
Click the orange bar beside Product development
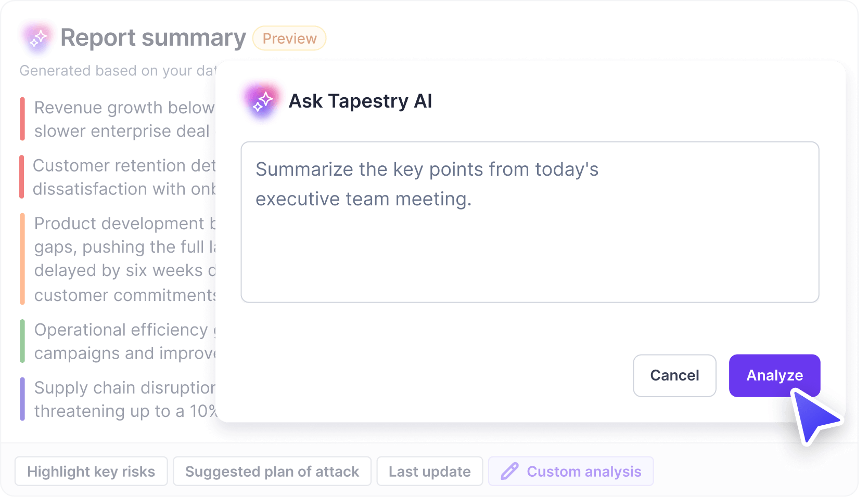point(22,258)
